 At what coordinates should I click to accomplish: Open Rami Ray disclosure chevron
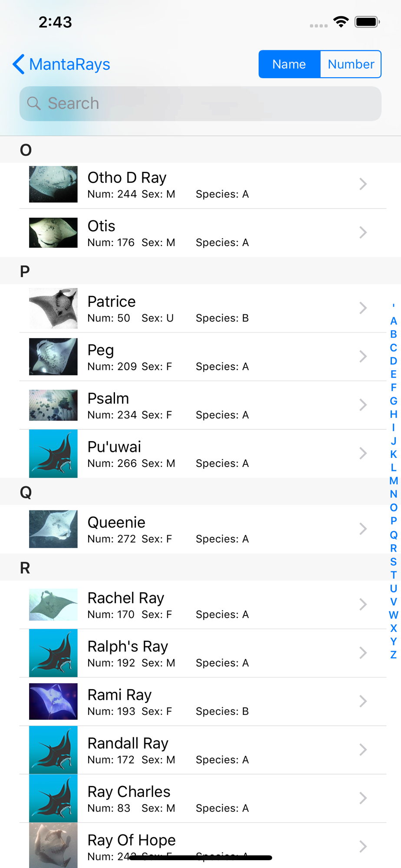pos(363,701)
